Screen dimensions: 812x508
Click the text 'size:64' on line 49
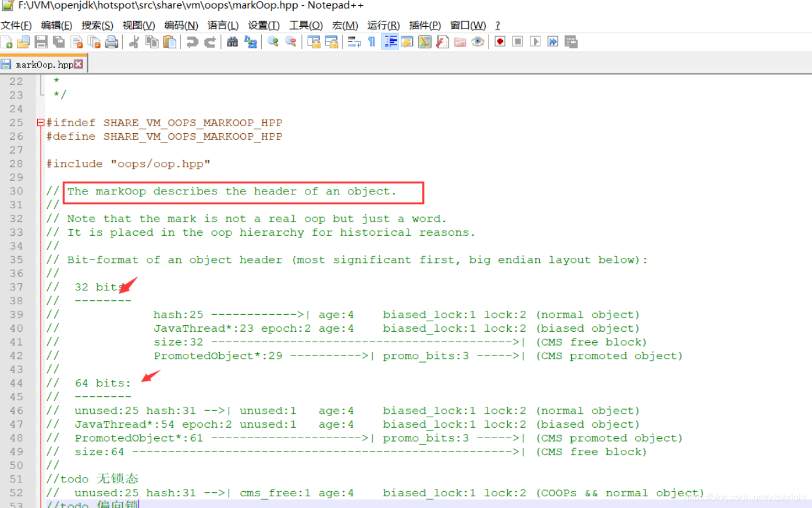click(99, 452)
